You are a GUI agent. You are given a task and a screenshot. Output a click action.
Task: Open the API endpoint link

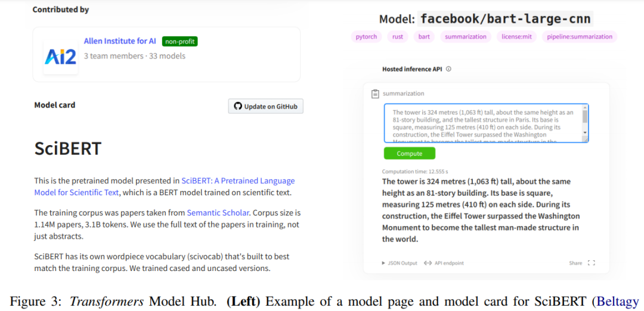[449, 263]
